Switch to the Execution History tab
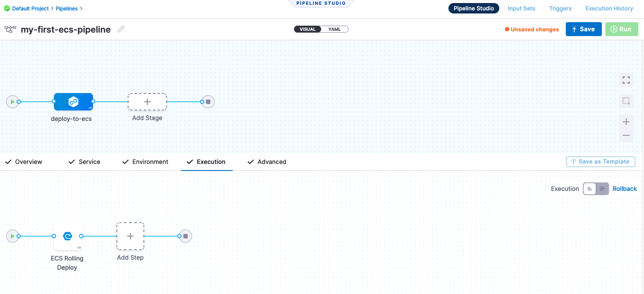Image resolution: width=644 pixels, height=294 pixels. point(609,8)
